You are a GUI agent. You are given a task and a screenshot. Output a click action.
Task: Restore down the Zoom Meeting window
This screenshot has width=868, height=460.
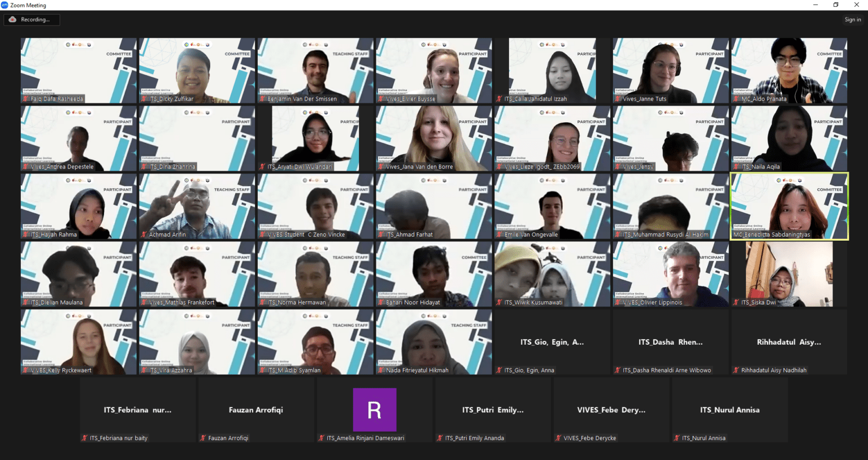[836, 5]
